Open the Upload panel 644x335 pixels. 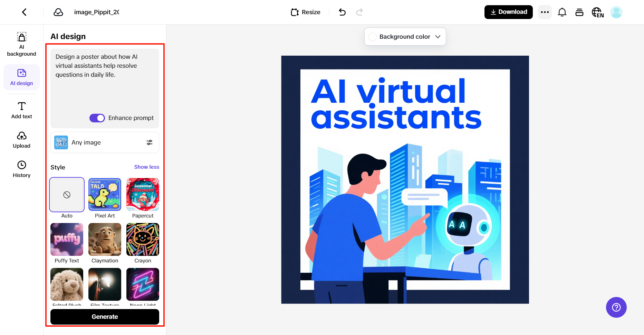[x=22, y=140]
